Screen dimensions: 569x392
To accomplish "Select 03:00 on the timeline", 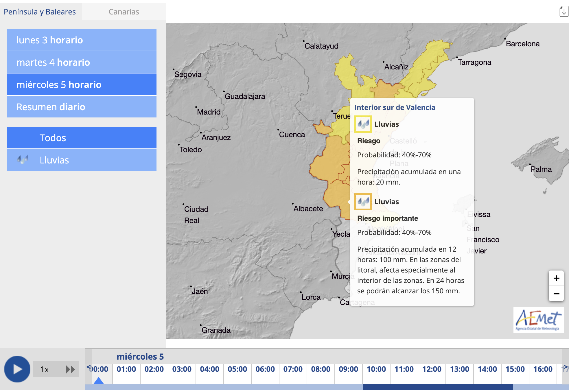I will click(182, 369).
